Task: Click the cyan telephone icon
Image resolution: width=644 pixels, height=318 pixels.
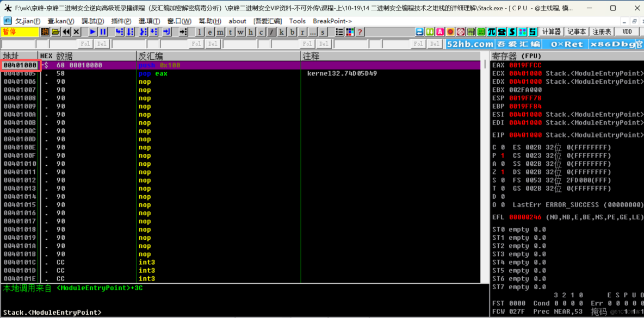Action: pos(501,32)
